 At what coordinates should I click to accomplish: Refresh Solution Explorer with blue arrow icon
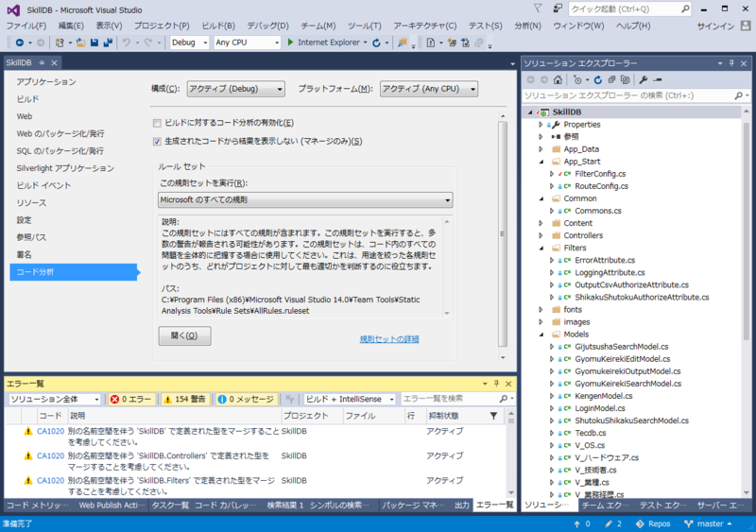click(598, 80)
